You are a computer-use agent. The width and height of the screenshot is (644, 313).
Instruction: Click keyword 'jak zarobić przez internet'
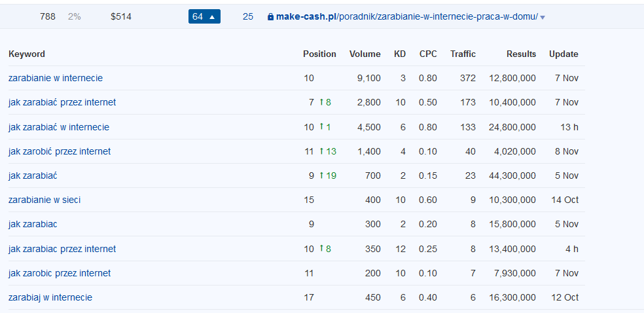pos(60,151)
